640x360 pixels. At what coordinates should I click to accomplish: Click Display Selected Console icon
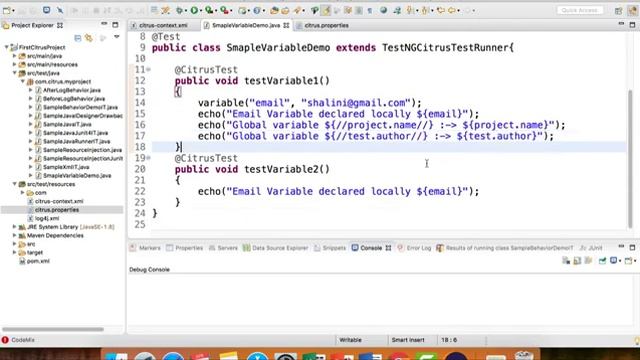613,260
